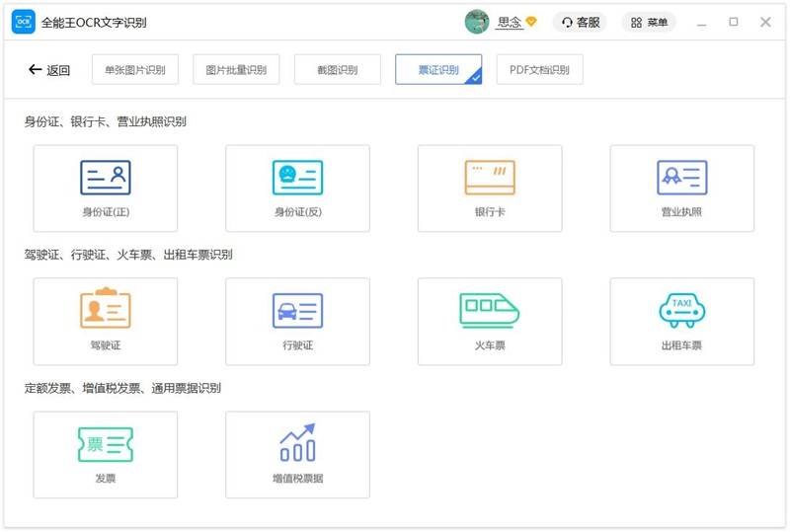
Task: Open the taxi receipt icon
Action: click(x=681, y=310)
